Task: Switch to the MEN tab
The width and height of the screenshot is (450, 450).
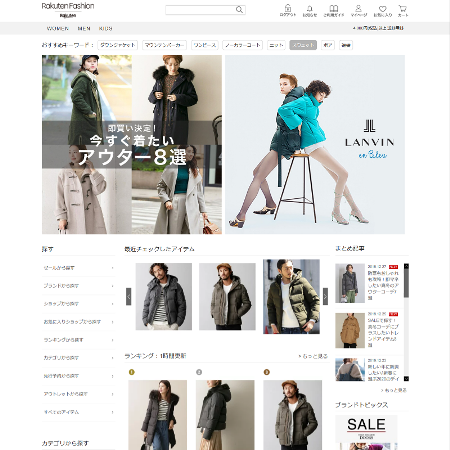Action: 84,29
